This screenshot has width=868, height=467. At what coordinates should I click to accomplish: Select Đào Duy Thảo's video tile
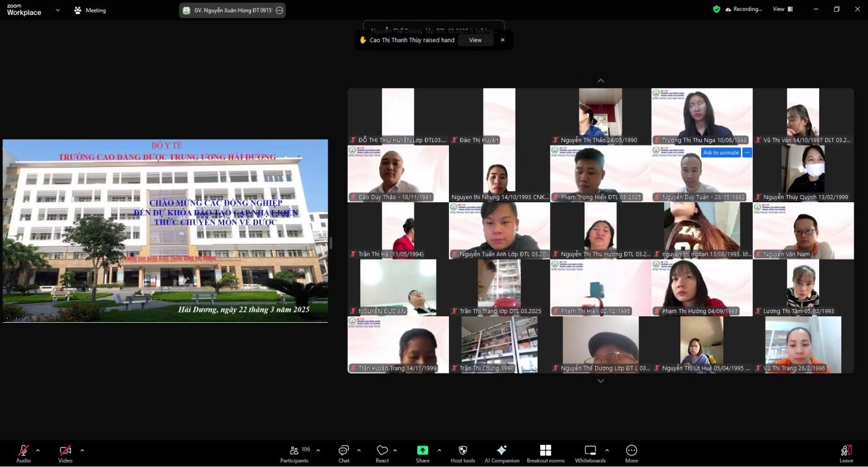pos(398,173)
